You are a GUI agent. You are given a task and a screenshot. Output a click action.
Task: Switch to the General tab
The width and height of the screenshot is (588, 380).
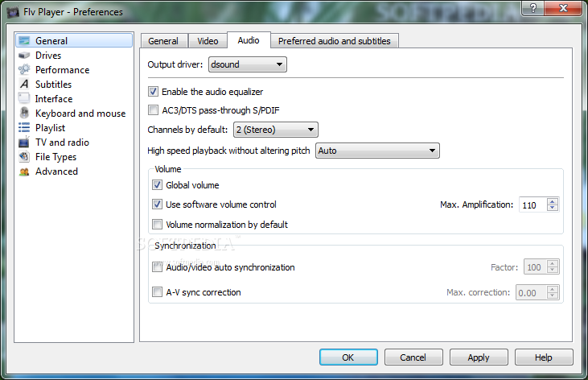point(163,41)
